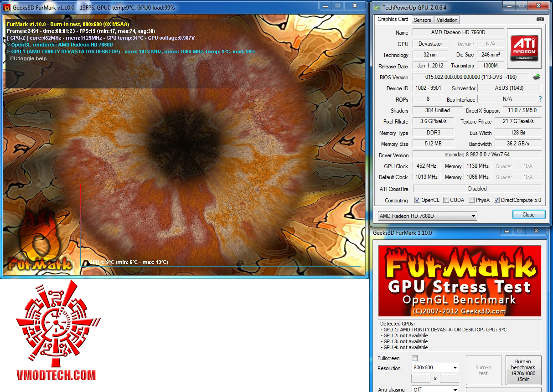Click the ATI Radeon logo in GPU-Z
The image size is (553, 392).
[x=524, y=49]
